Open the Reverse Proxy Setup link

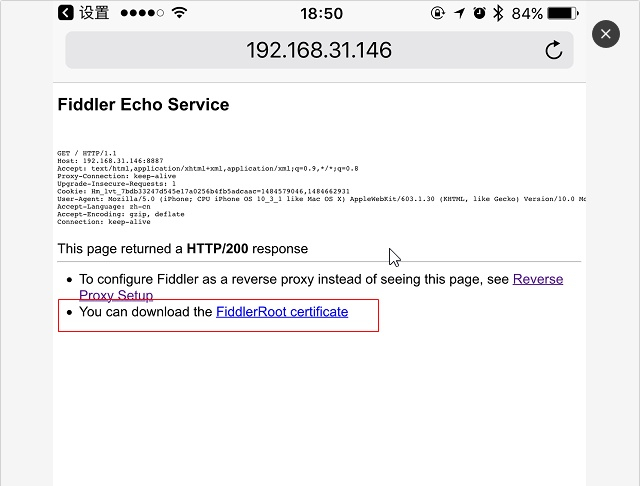535,280
